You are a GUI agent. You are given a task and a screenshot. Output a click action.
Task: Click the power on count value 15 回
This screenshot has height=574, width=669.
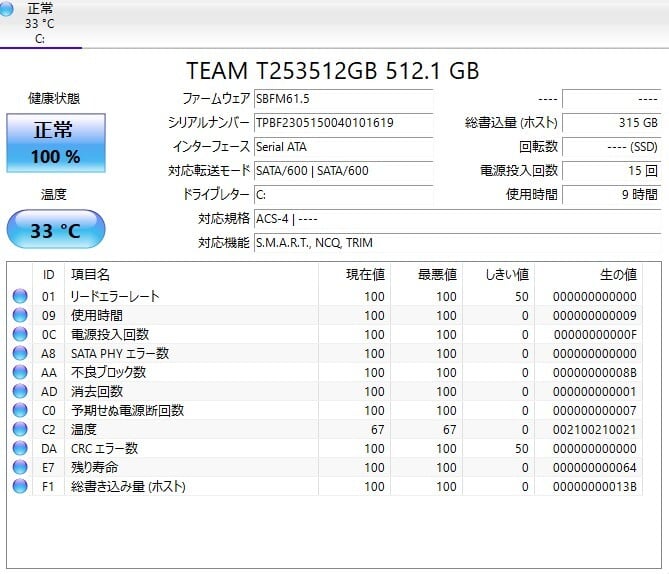pyautogui.click(x=612, y=171)
